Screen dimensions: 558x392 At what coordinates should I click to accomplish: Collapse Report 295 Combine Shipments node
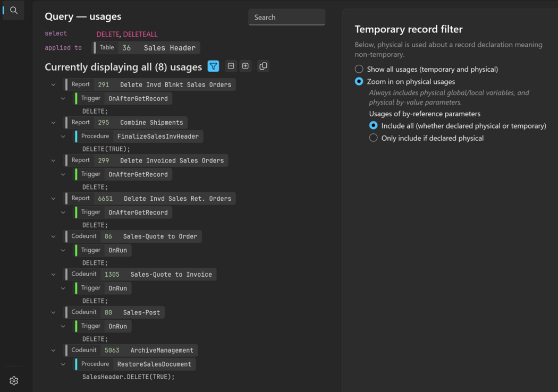click(53, 123)
